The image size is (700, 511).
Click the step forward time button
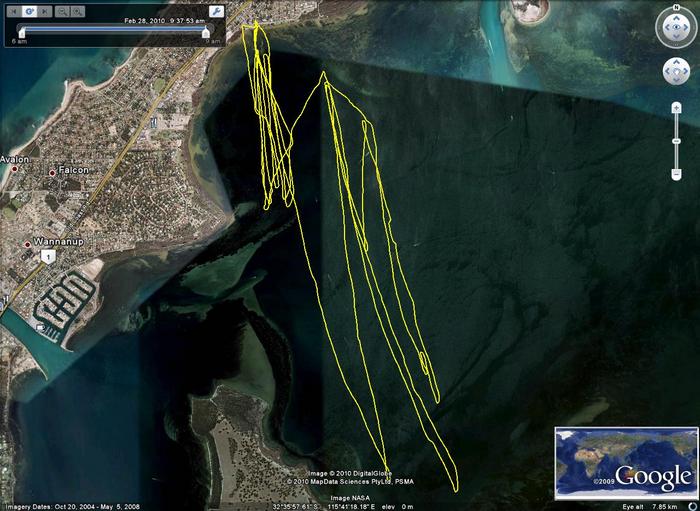click(x=44, y=11)
